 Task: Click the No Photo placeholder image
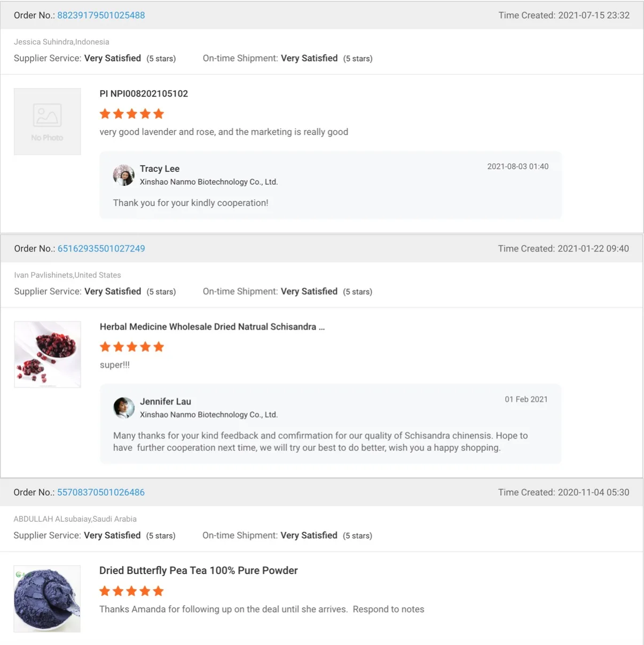tap(48, 122)
